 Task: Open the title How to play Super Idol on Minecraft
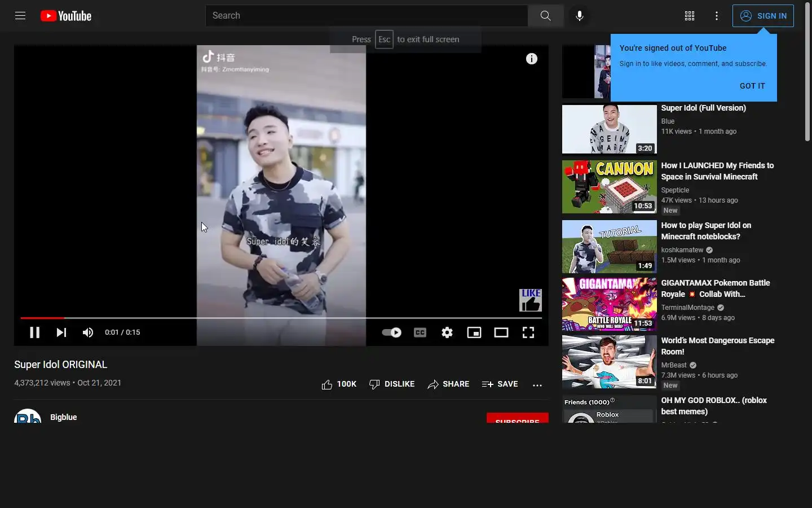(706, 231)
